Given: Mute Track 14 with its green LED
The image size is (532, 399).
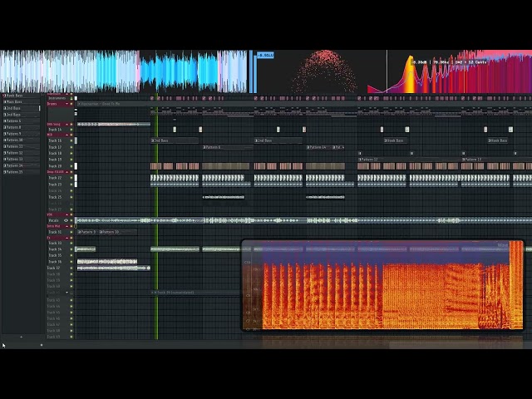Looking at the screenshot, I should pyautogui.click(x=71, y=130).
